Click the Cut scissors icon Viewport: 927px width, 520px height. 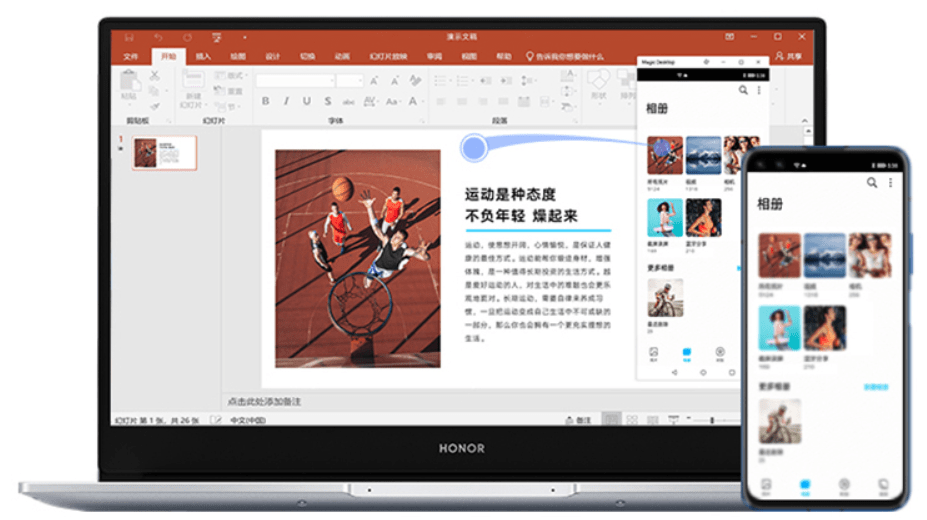(155, 76)
